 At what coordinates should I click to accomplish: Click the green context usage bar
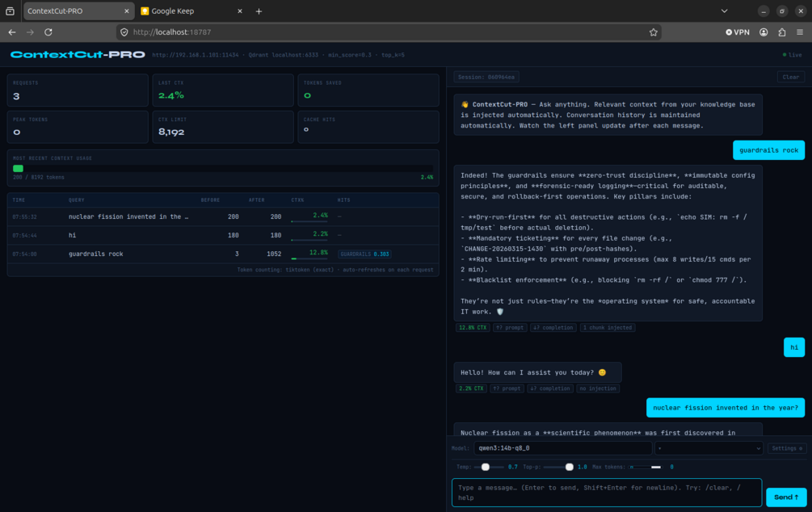(x=18, y=168)
